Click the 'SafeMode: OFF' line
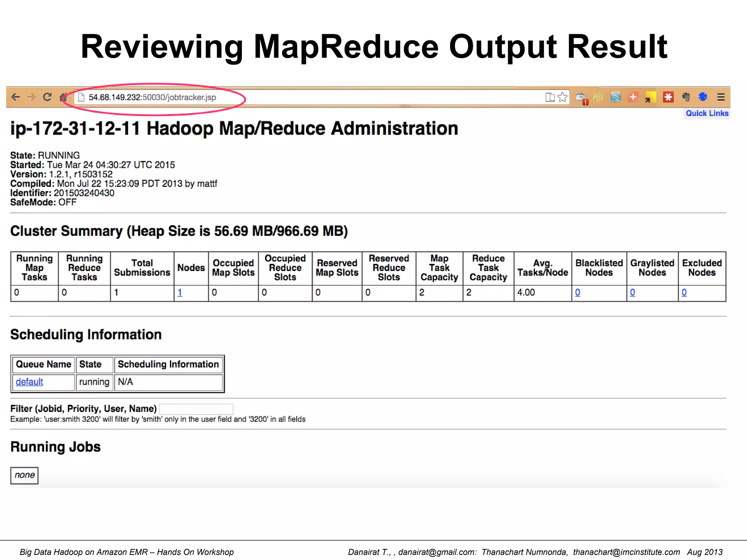 (x=43, y=202)
